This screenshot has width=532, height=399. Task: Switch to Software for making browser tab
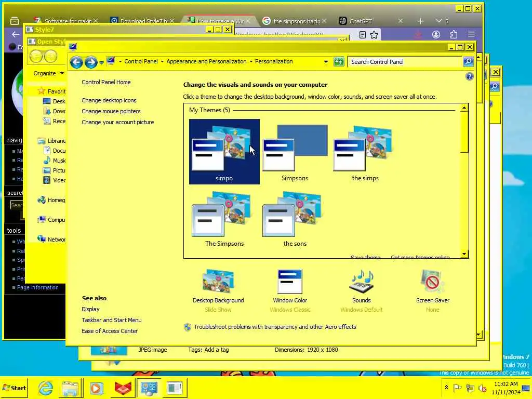click(x=65, y=21)
